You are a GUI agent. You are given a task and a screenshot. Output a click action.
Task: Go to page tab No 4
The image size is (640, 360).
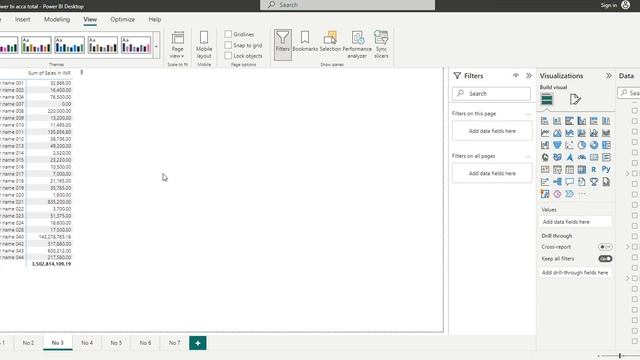[87, 343]
